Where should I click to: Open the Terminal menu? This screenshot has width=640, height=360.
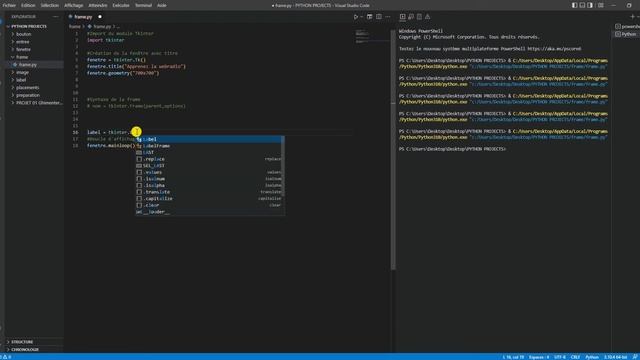point(143,5)
